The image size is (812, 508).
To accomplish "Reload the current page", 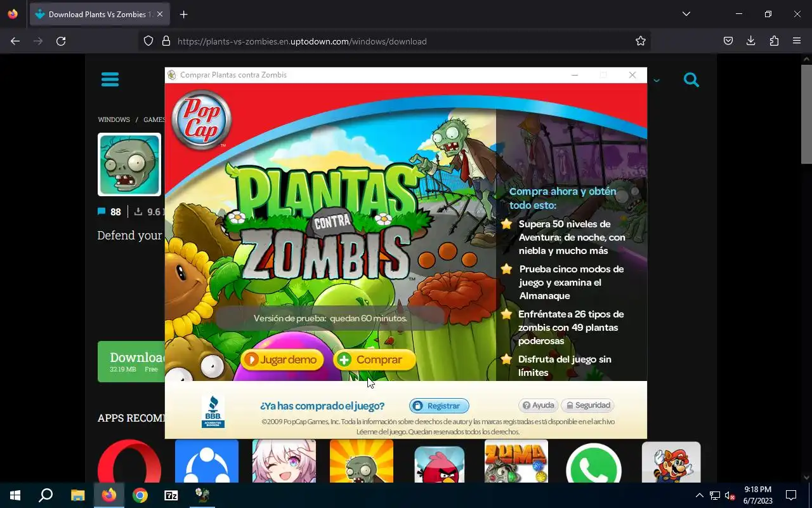I will (x=61, y=41).
